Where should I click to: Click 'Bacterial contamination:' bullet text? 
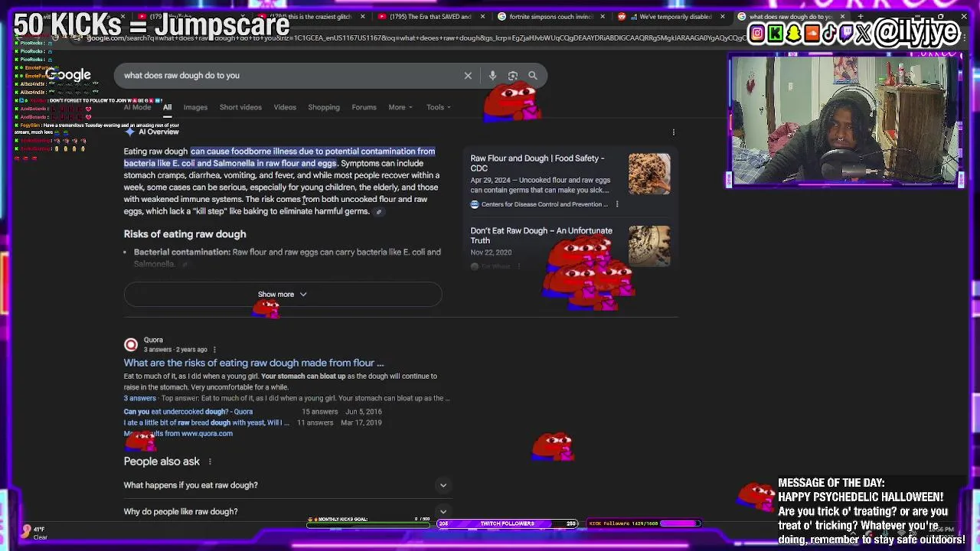(182, 252)
